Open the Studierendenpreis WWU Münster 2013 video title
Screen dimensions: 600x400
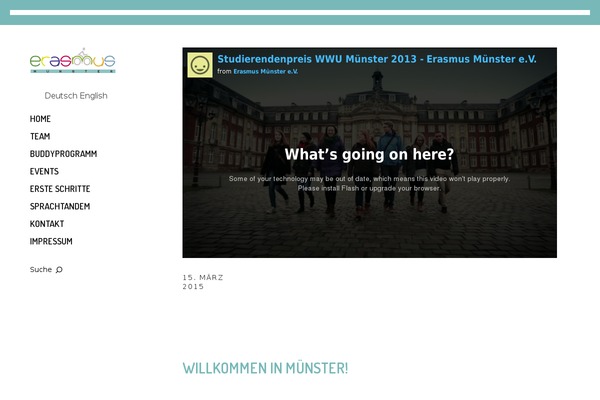[x=377, y=59]
